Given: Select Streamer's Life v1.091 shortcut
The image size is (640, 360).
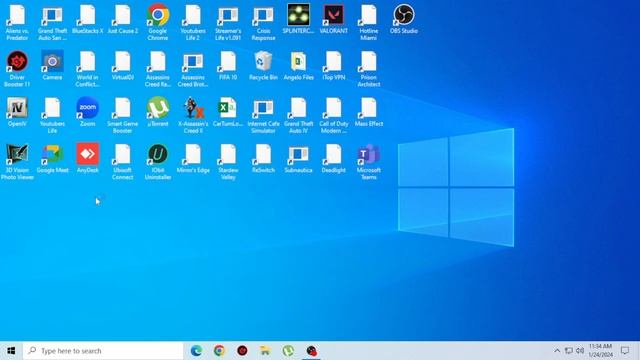Looking at the screenshot, I should tap(228, 22).
